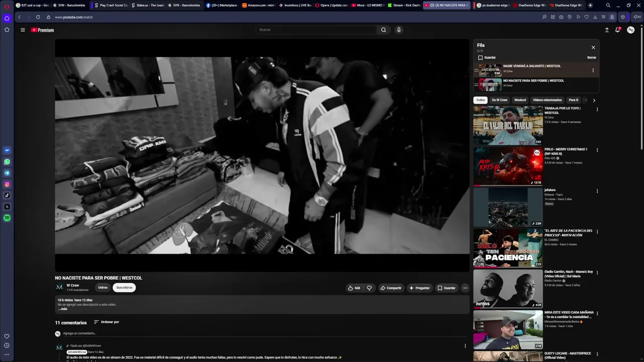Open options for jefatura video
Image resolution: width=644 pixels, height=362 pixels.
pos(597,191)
